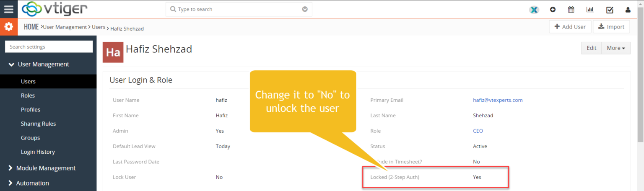Collapse the User Management section

pos(12,65)
